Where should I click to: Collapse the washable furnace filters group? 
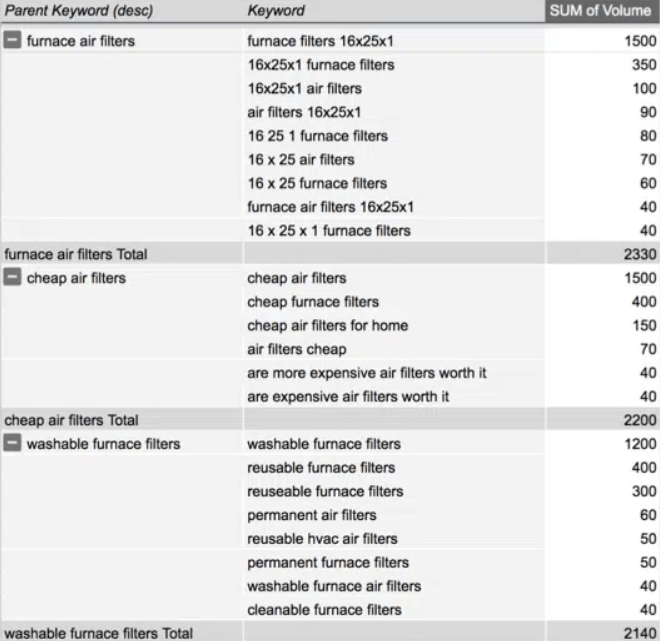click(x=13, y=444)
